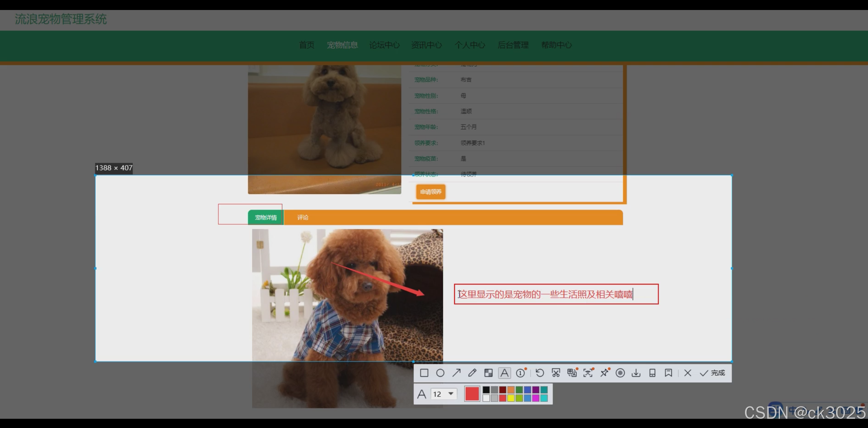868x428 pixels.
Task: Select the arrow annotation tool
Action: click(456, 373)
